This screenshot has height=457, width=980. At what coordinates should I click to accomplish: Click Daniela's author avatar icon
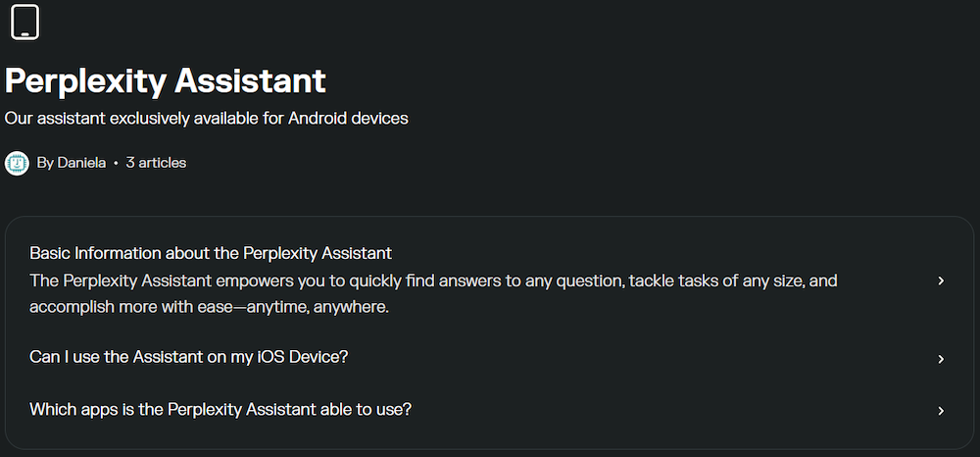(17, 163)
